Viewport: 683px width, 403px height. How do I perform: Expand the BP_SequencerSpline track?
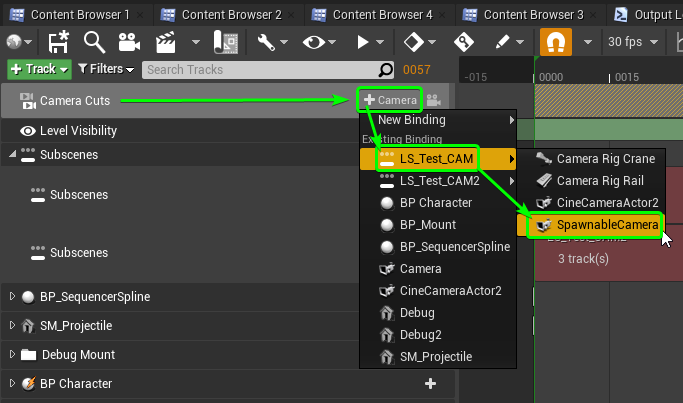coord(12,296)
